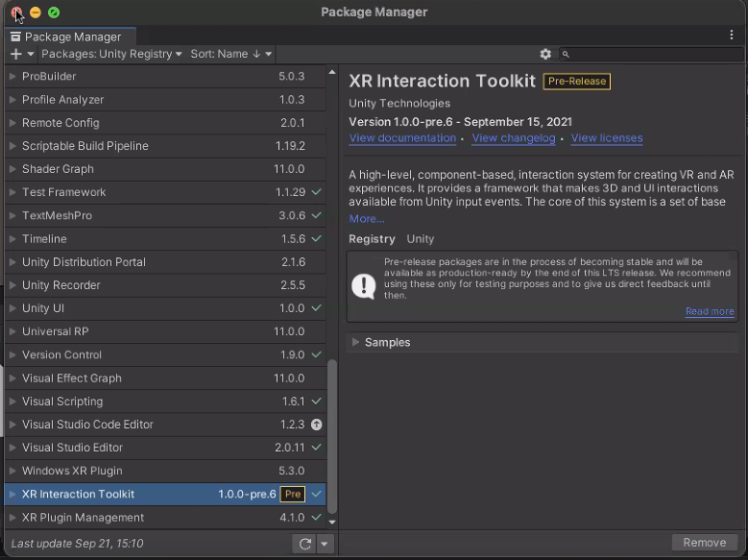Viewport: 748px width, 560px height.
Task: Select the ProBuilder package
Action: pyautogui.click(x=165, y=77)
